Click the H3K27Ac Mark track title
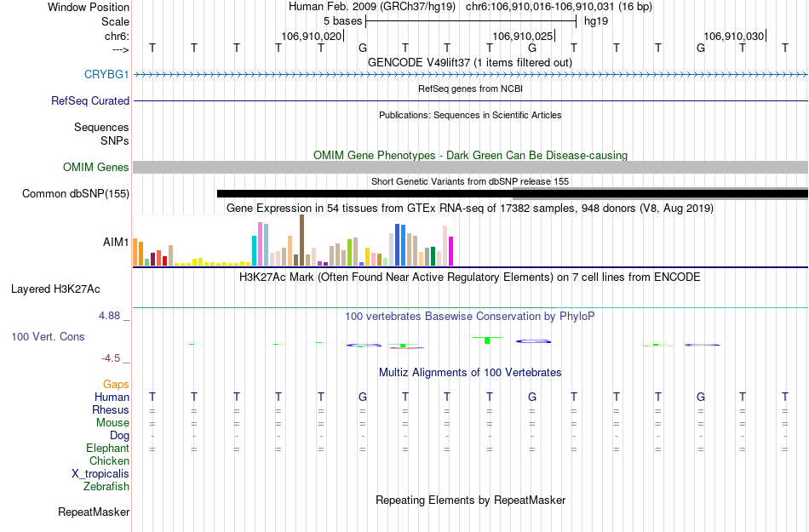 pyautogui.click(x=470, y=277)
